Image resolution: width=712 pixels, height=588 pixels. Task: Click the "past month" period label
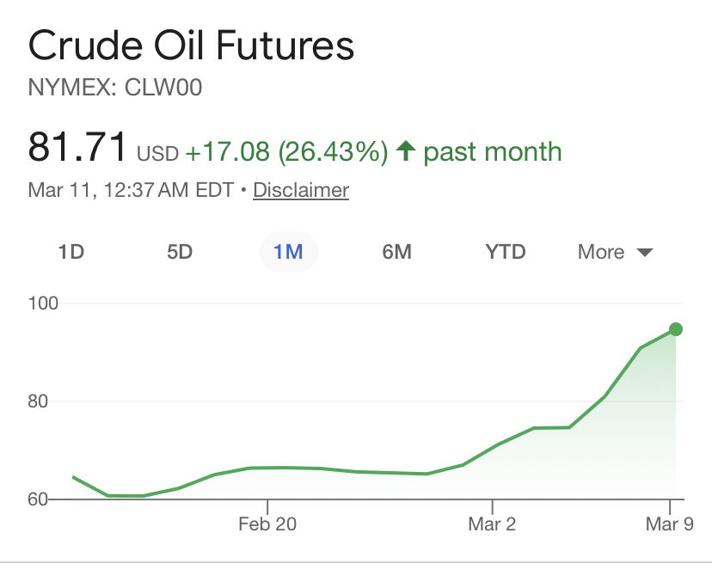[x=493, y=152]
